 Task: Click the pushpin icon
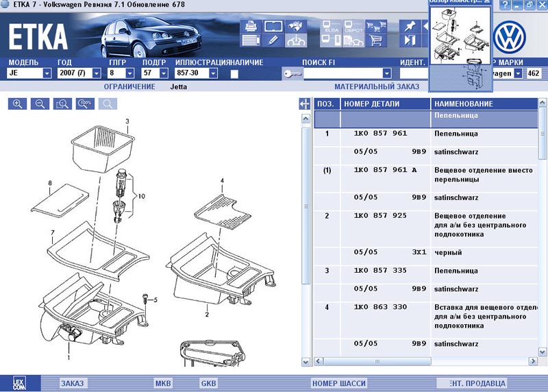click(410, 27)
